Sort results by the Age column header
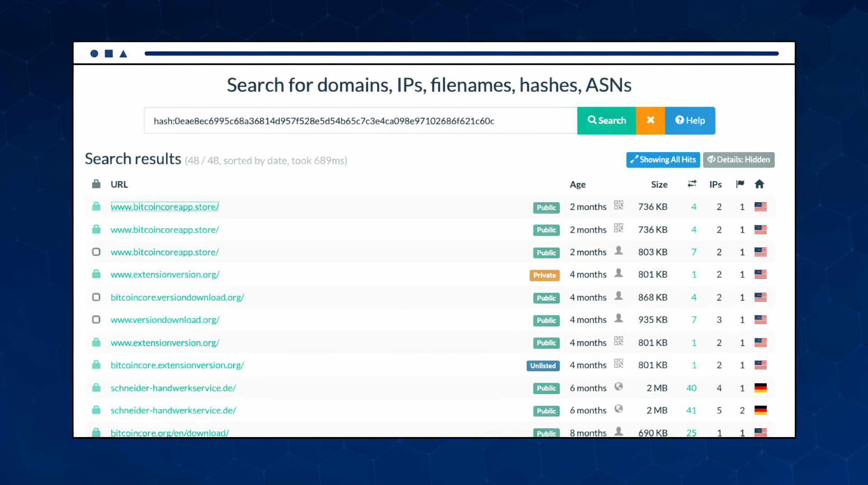 pos(577,185)
